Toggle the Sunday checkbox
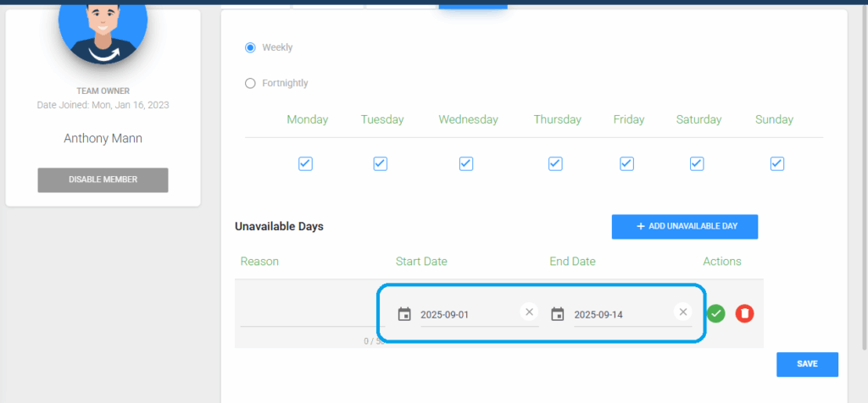The height and width of the screenshot is (403, 868). click(x=776, y=163)
